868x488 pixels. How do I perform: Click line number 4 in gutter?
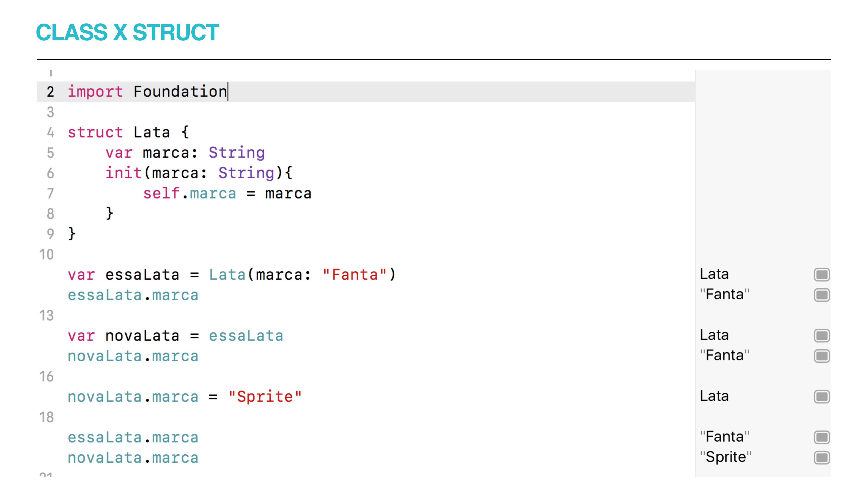pyautogui.click(x=51, y=132)
